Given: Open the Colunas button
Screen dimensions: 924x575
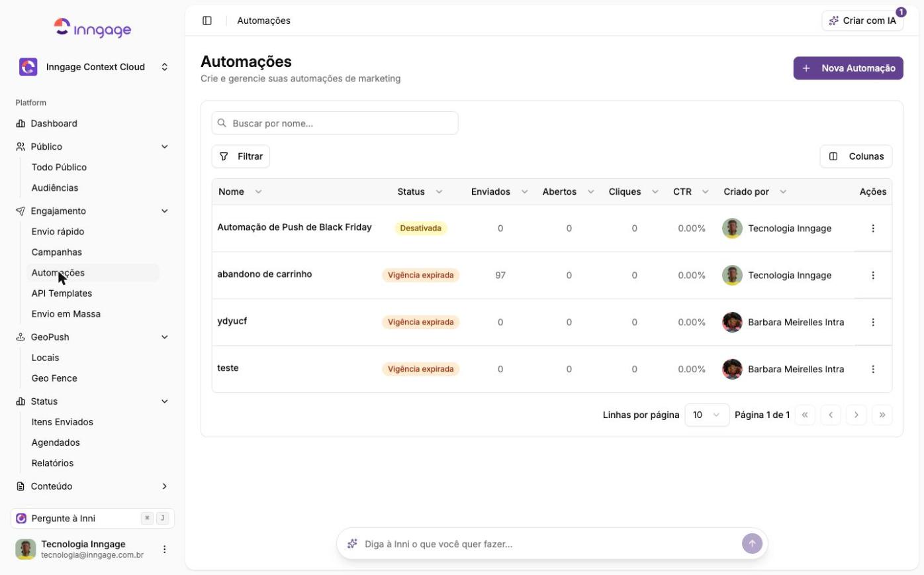Looking at the screenshot, I should (856, 156).
